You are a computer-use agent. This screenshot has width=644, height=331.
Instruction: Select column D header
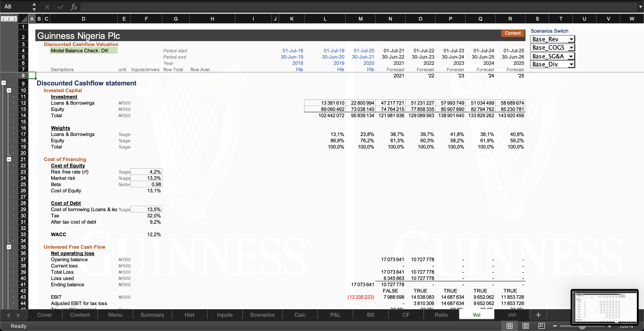83,19
